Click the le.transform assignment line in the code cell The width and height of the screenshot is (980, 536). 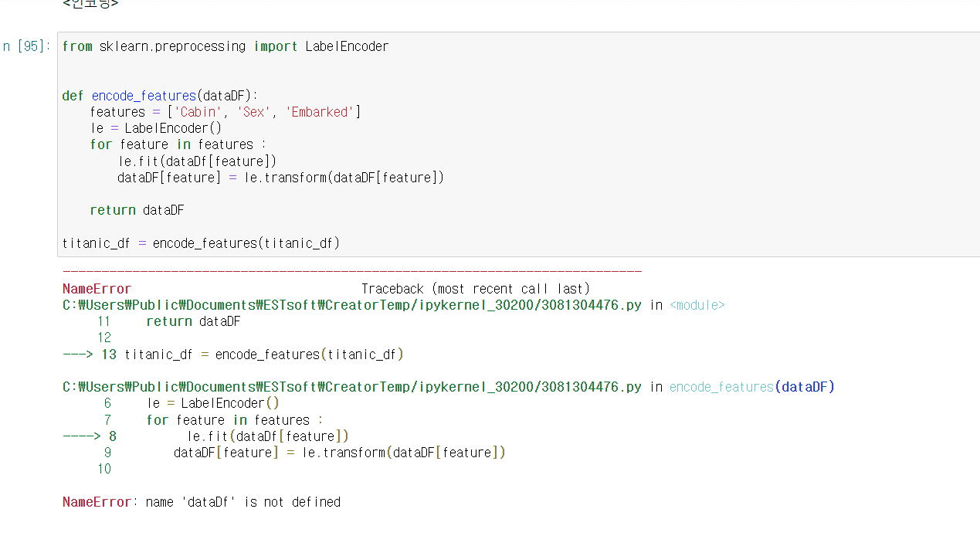280,178
